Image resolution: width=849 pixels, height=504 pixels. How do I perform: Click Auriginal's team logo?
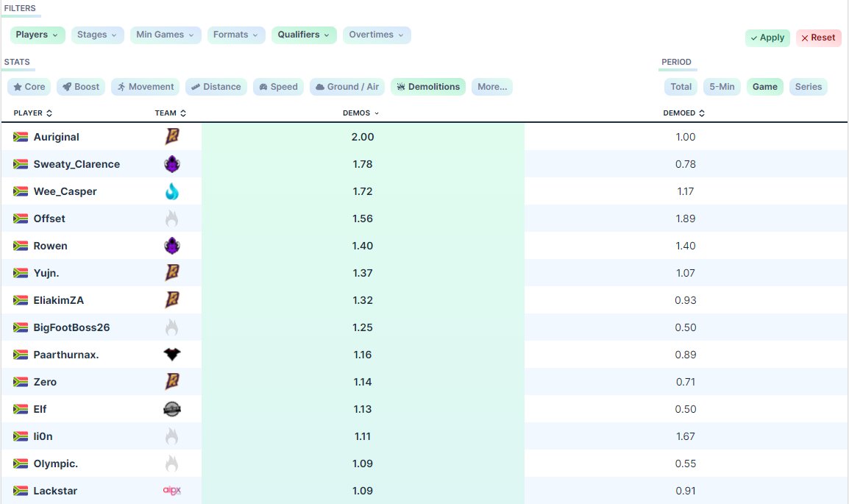click(171, 137)
